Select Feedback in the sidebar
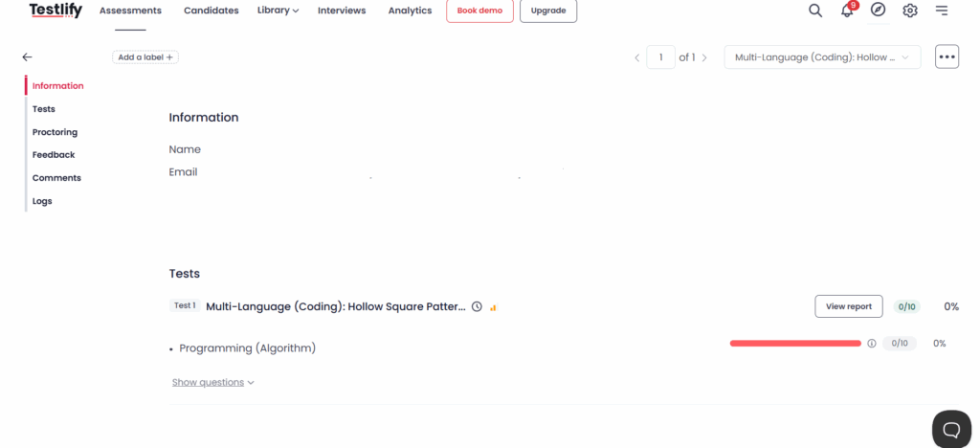 [x=54, y=155]
